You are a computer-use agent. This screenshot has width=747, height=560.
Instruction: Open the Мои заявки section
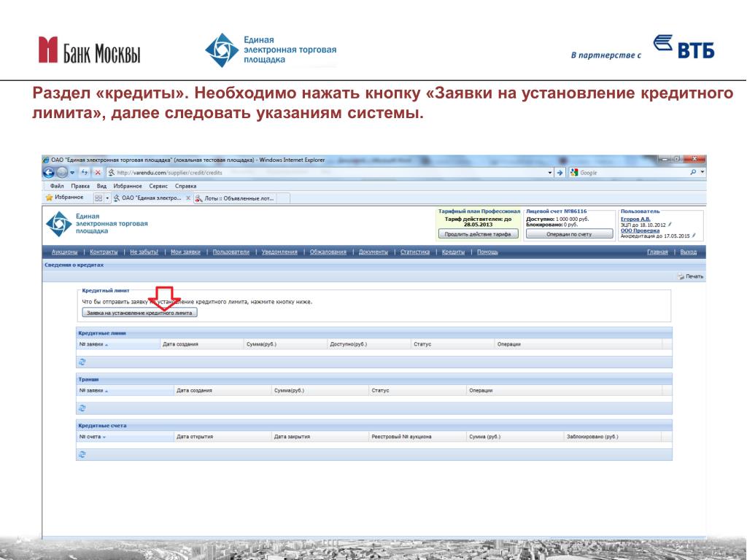(185, 252)
